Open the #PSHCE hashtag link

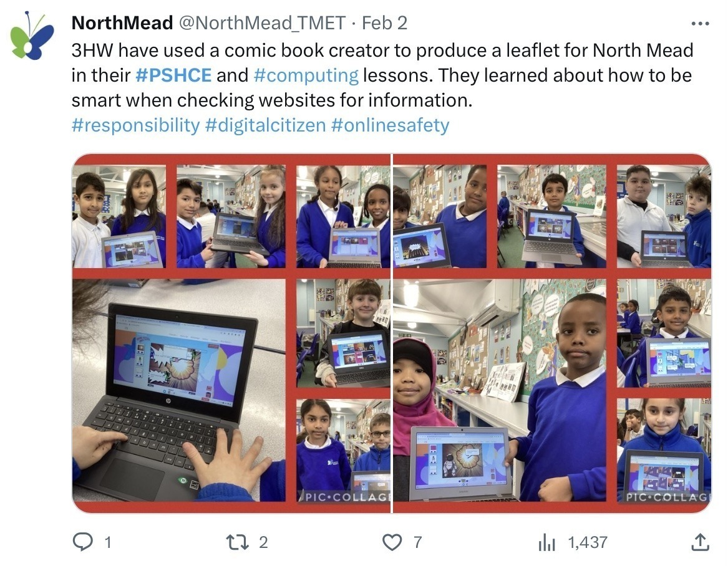173,75
